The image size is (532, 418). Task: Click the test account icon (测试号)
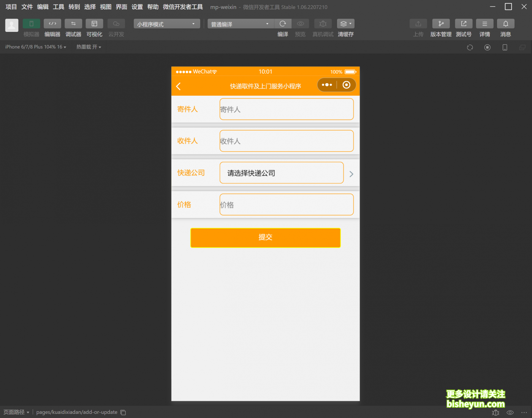pos(464,24)
